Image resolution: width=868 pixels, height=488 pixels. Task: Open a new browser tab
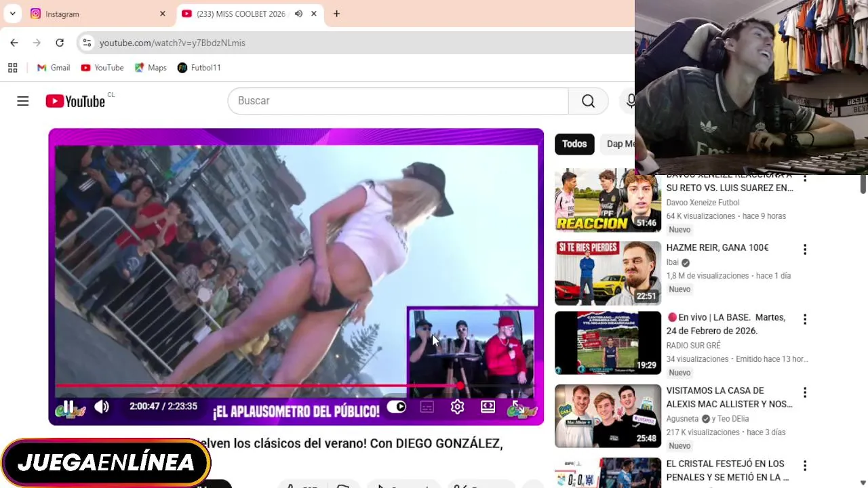click(x=336, y=14)
